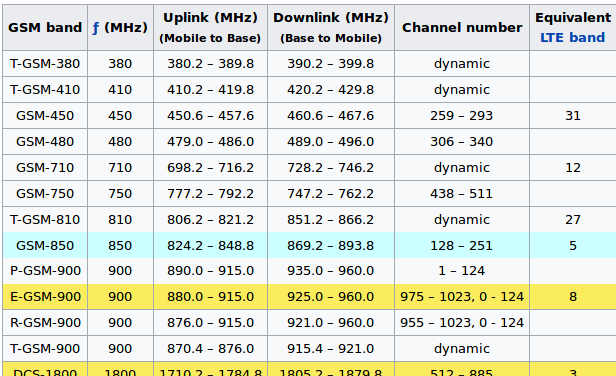Click channel number 955 – 1023, 0 - 124
This screenshot has height=376, width=616.
click(x=462, y=323)
